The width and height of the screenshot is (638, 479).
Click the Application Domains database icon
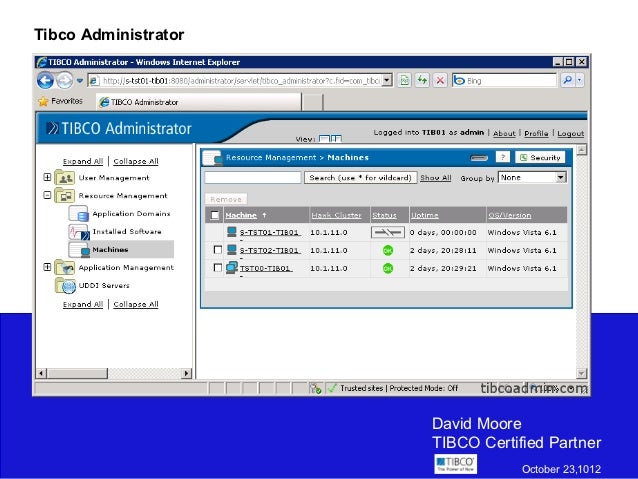pyautogui.click(x=79, y=213)
